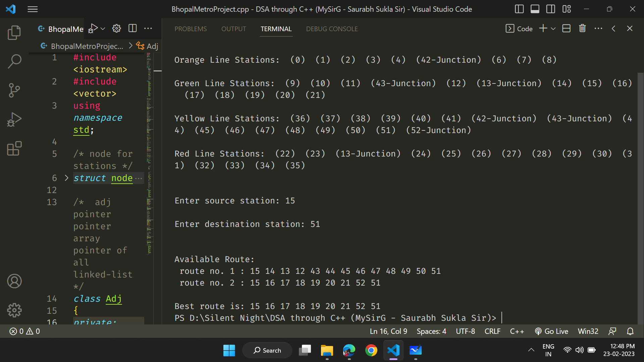Open Google Chrome from the taskbar
The height and width of the screenshot is (362, 644).
click(371, 351)
